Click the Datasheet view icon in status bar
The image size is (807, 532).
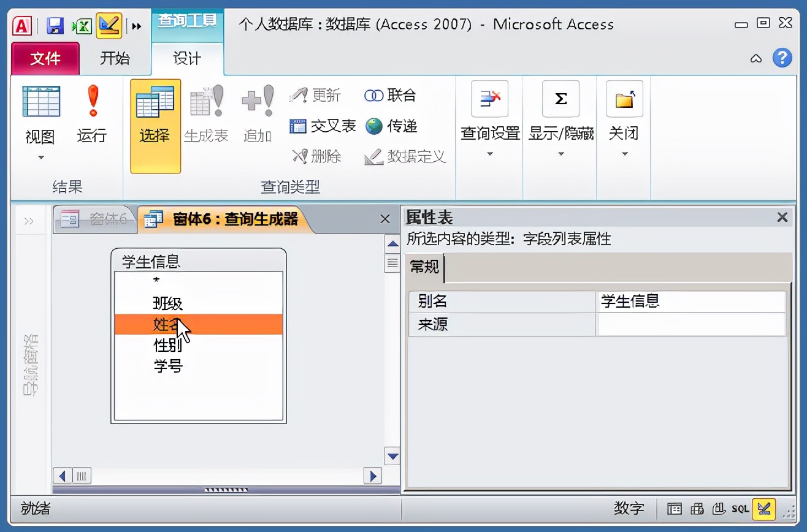coord(675,509)
